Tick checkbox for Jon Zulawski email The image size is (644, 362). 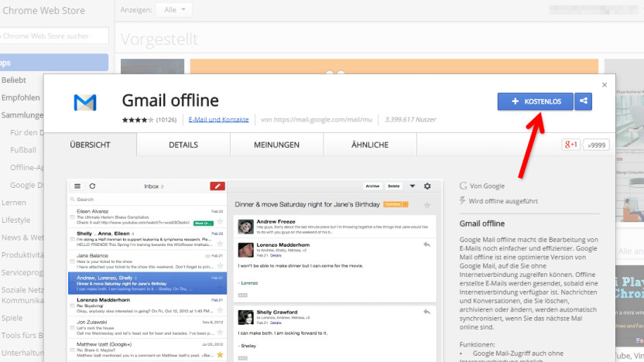pyautogui.click(x=72, y=327)
